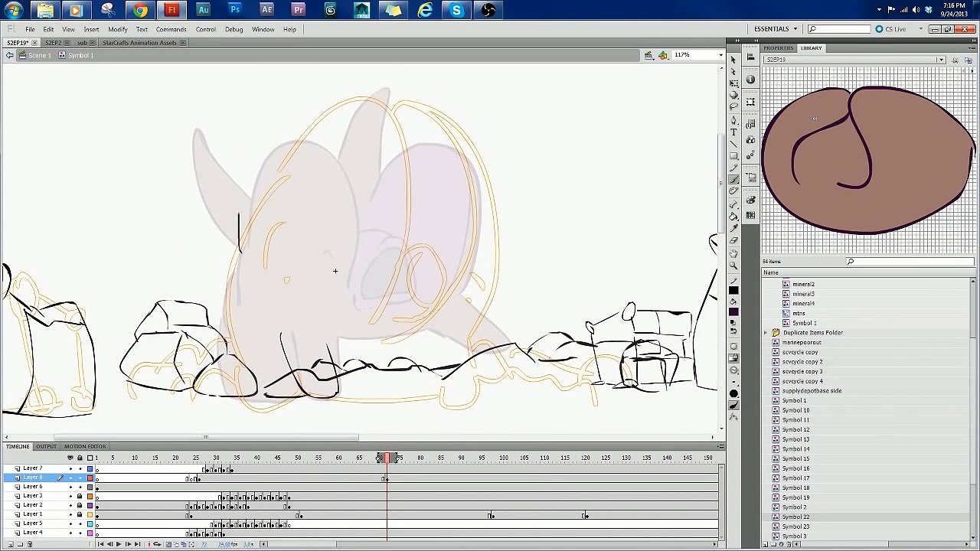Viewport: 980px width, 551px height.
Task: Open the Info panel icon
Action: [x=750, y=80]
